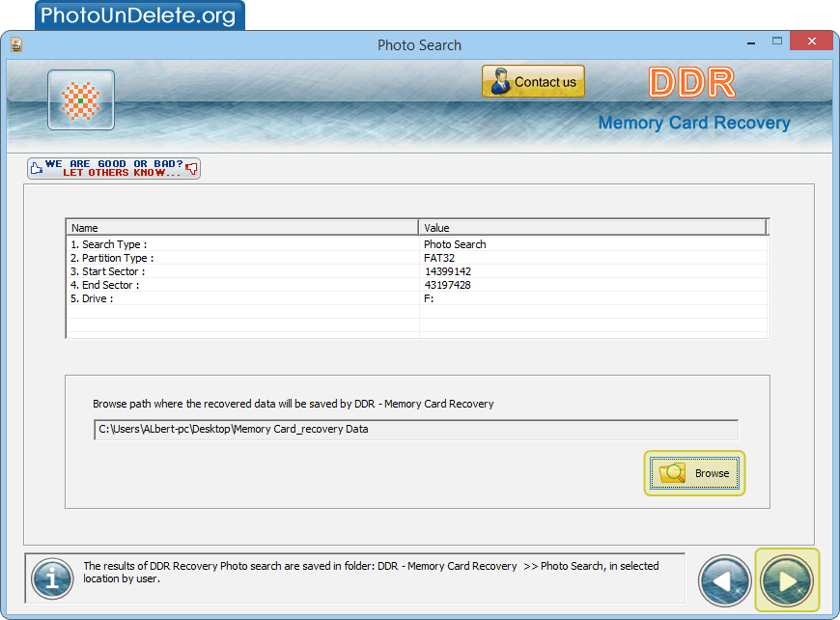Viewport: 840px width, 620px height.
Task: Click the next arrow navigation button
Action: click(787, 580)
